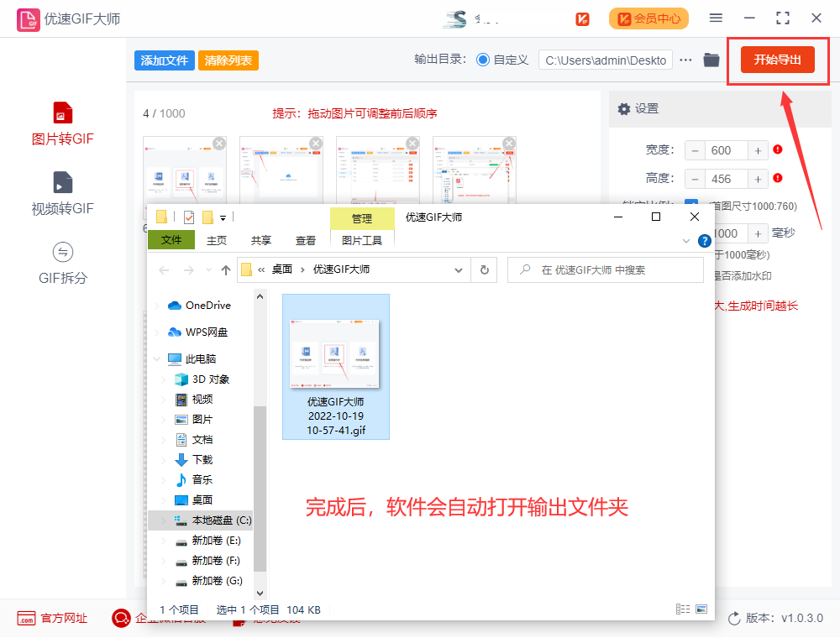
Task: Open the 图片工具 ribbon tab
Action: pos(362,240)
